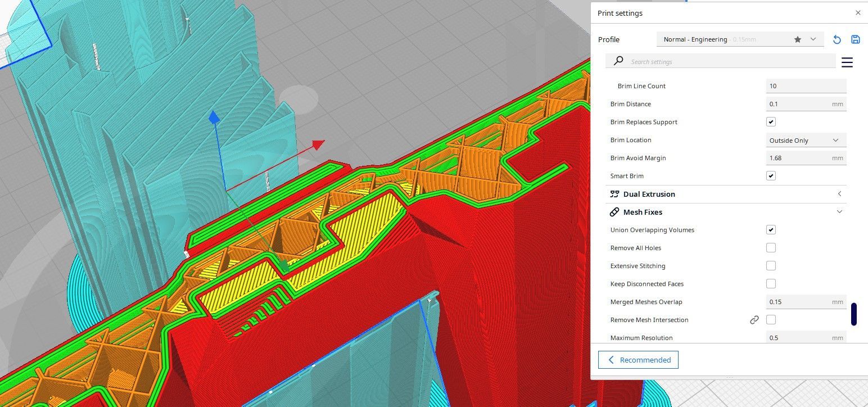Reset the profile changes with the undo arrow
Viewport: 868px width, 407px height.
[837, 39]
